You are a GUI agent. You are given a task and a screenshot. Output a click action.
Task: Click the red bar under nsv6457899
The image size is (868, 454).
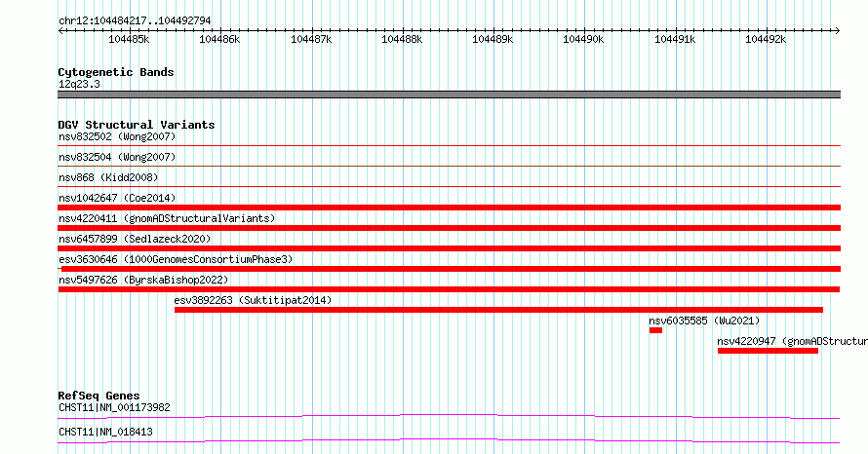point(449,248)
